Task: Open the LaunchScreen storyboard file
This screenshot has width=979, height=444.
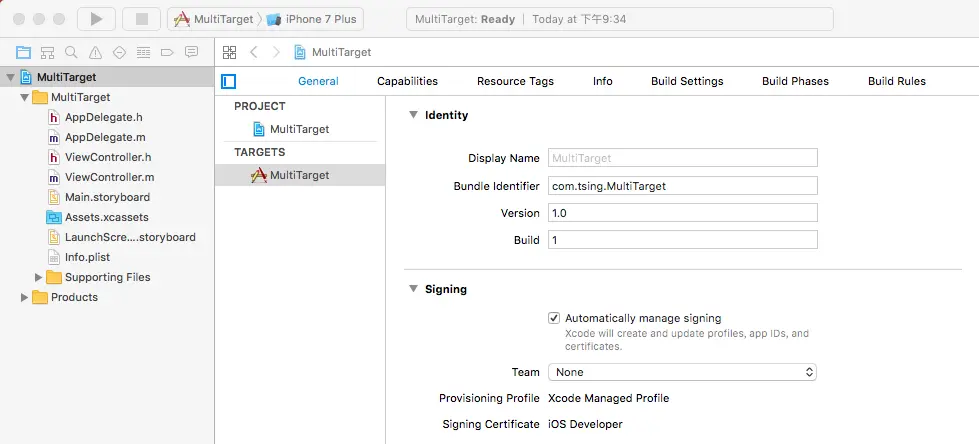Action: click(x=130, y=237)
